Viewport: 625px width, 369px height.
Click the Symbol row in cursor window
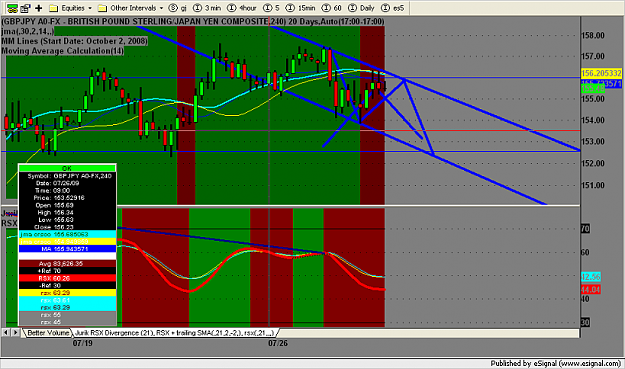point(67,176)
